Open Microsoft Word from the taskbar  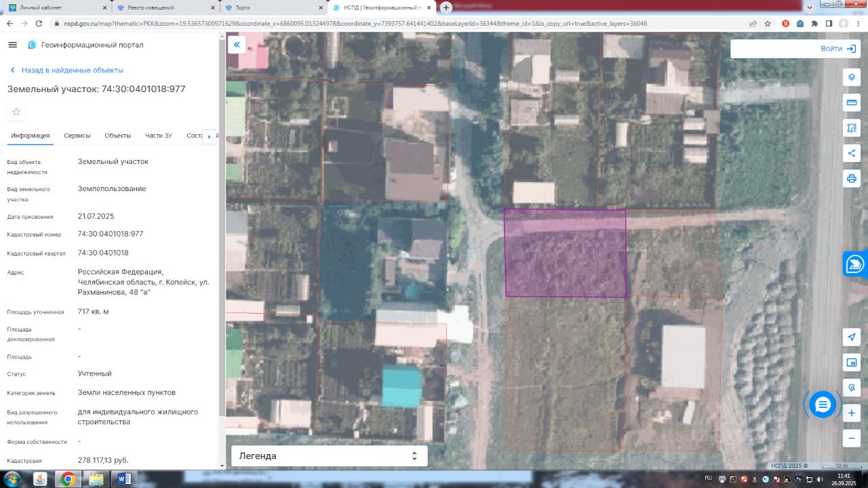click(124, 479)
